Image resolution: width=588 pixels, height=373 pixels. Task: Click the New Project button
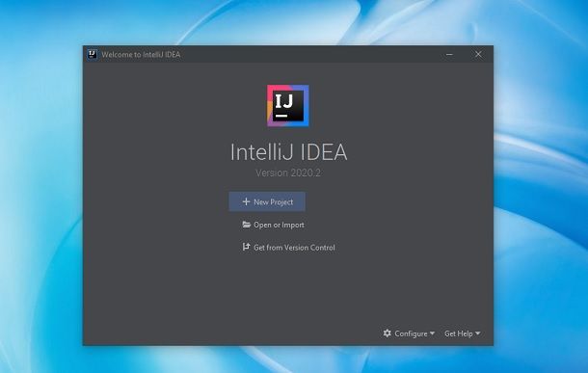(x=267, y=201)
